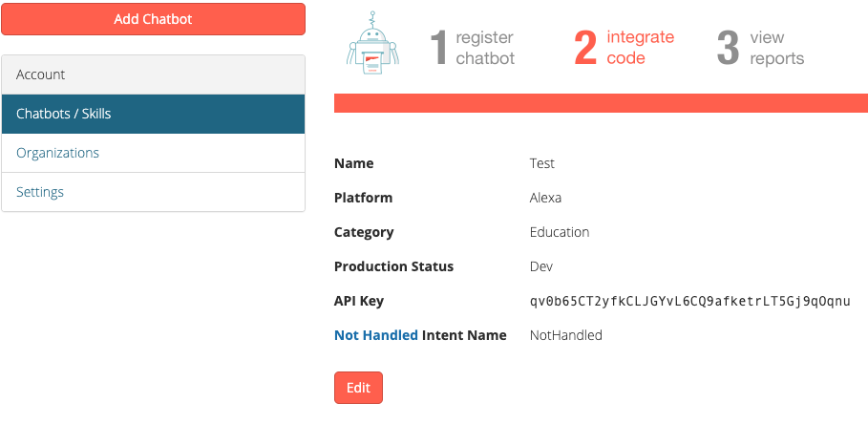This screenshot has width=868, height=424.
Task: Click the Dev production status value
Action: coord(541,266)
